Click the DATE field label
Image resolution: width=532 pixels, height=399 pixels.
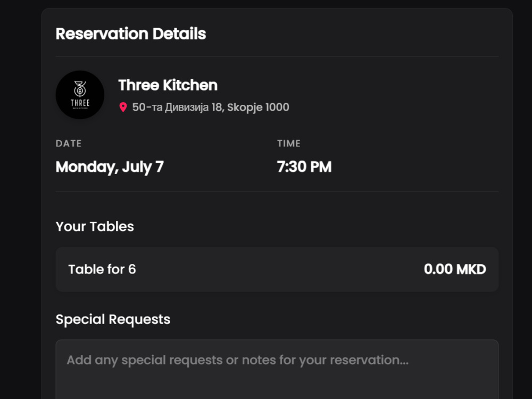(69, 144)
